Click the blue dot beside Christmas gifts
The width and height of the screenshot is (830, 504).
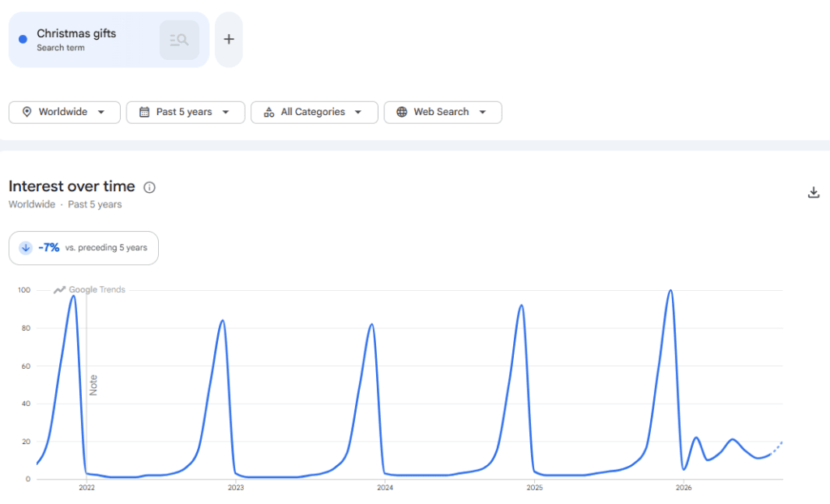pos(23,39)
